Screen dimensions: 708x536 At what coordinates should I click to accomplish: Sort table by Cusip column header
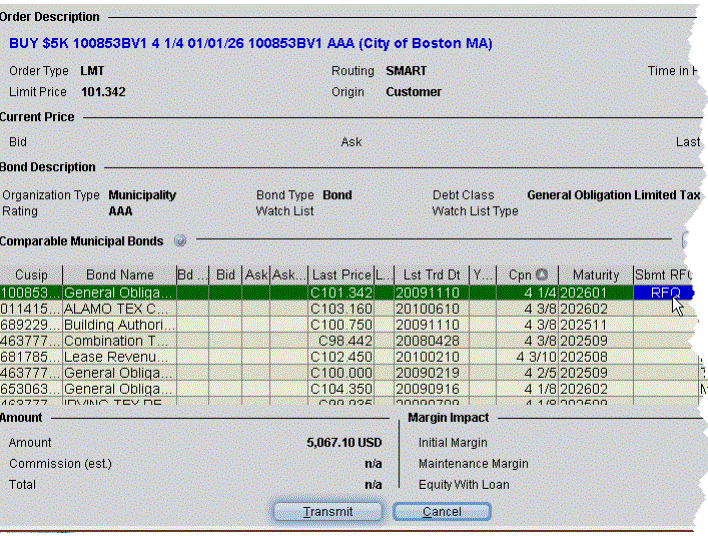(x=30, y=275)
